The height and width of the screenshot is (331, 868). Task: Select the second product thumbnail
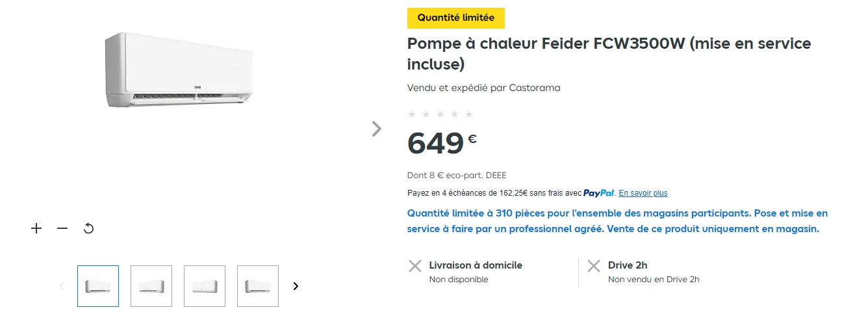coord(151,286)
